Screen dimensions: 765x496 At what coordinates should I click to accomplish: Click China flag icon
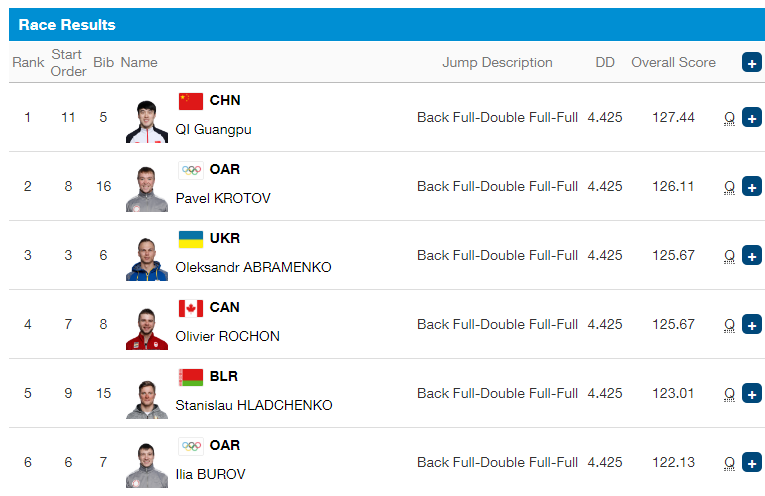(x=191, y=101)
